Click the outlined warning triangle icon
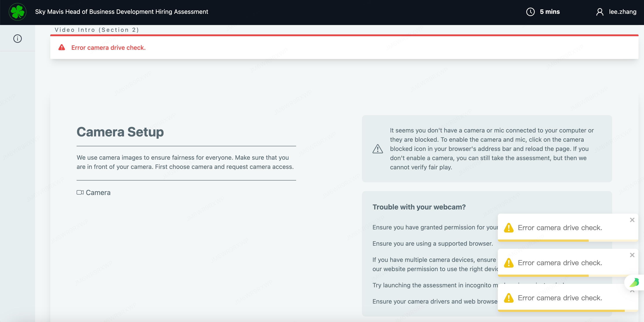This screenshot has width=644, height=322. tap(378, 149)
